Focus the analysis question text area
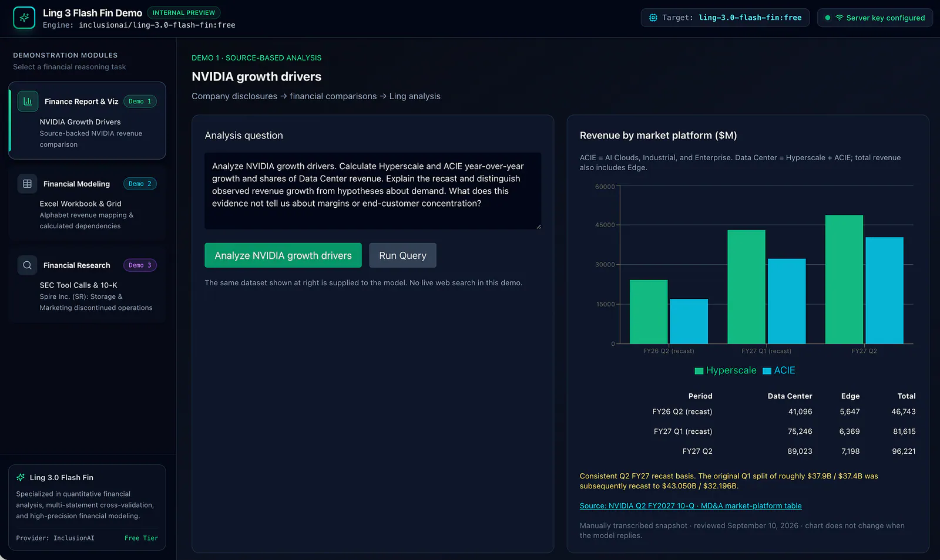The image size is (940, 560). pos(372,191)
